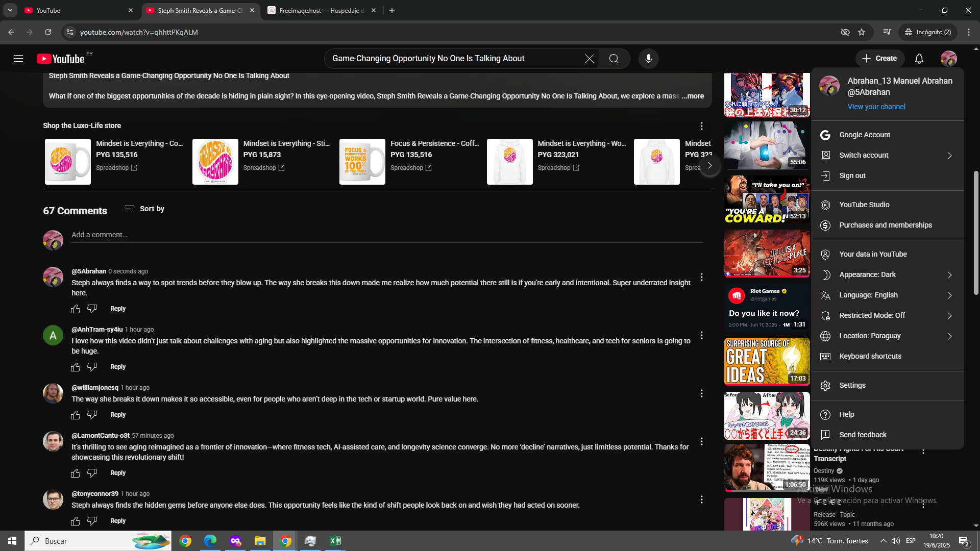Screen dimensions: 980x551
Task: Reload the page in Chrome
Action: pos(48,32)
